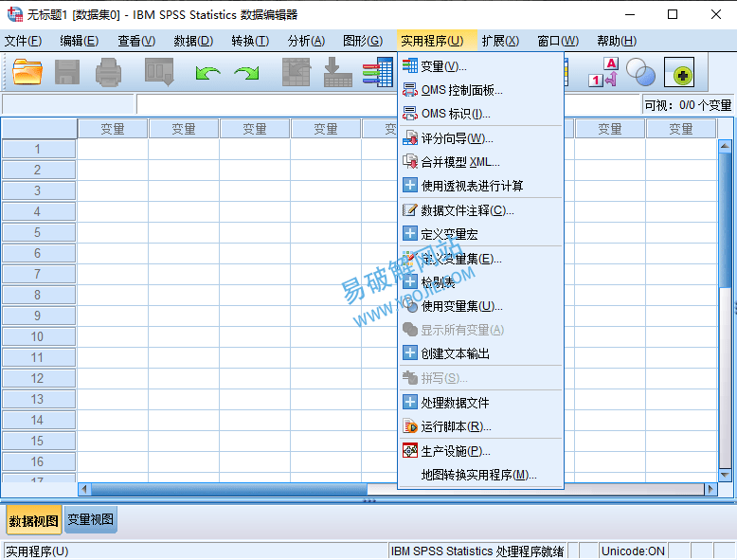Select row header 8

[39, 295]
